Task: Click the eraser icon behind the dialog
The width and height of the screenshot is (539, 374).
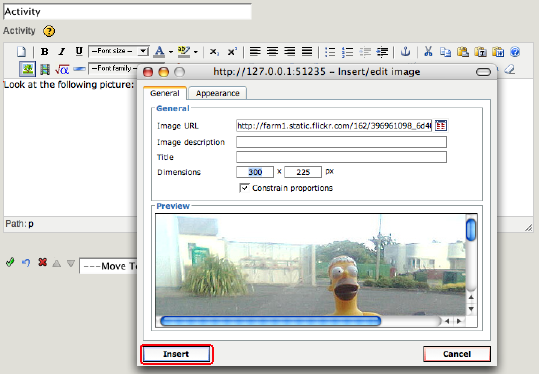Action: tap(510, 69)
